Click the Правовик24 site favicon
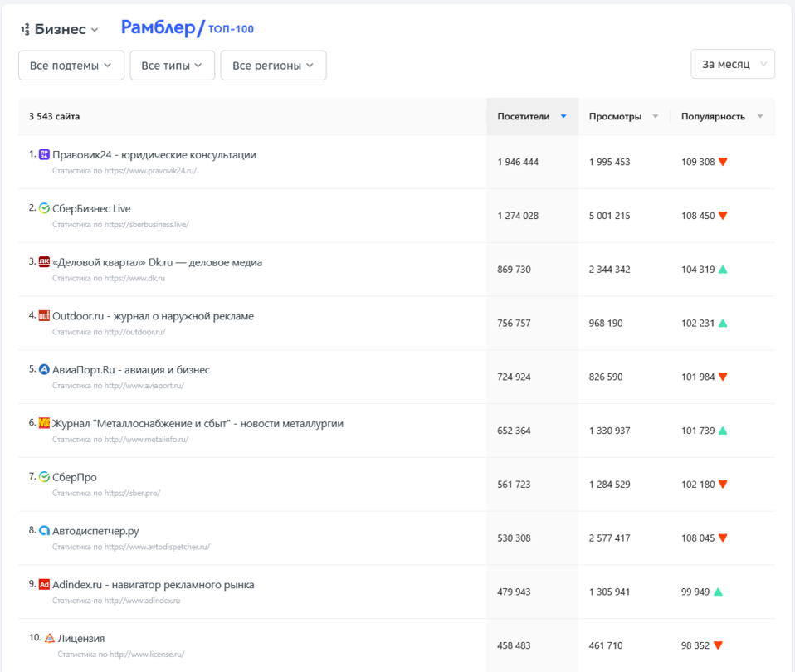The image size is (795, 672). pyautogui.click(x=44, y=154)
